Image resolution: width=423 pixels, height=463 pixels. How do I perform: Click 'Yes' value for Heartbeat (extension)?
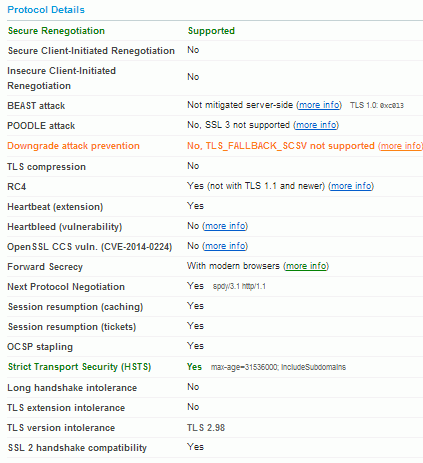195,206
